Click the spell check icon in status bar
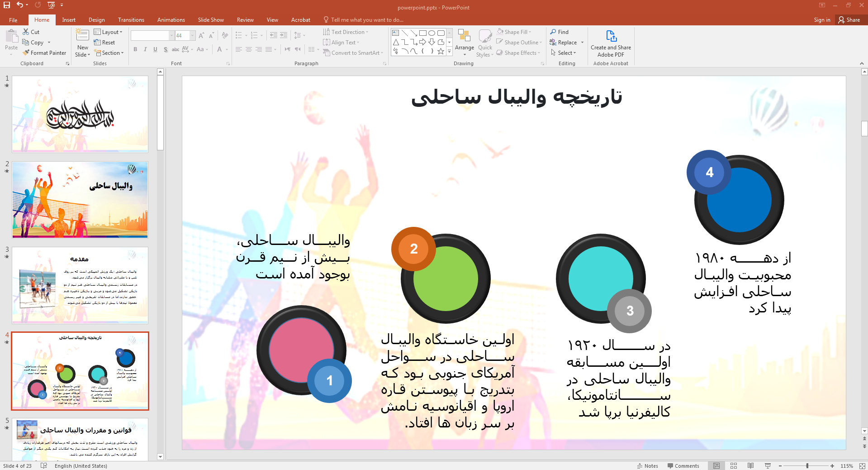Screen dimensions: 868x470 44,466
